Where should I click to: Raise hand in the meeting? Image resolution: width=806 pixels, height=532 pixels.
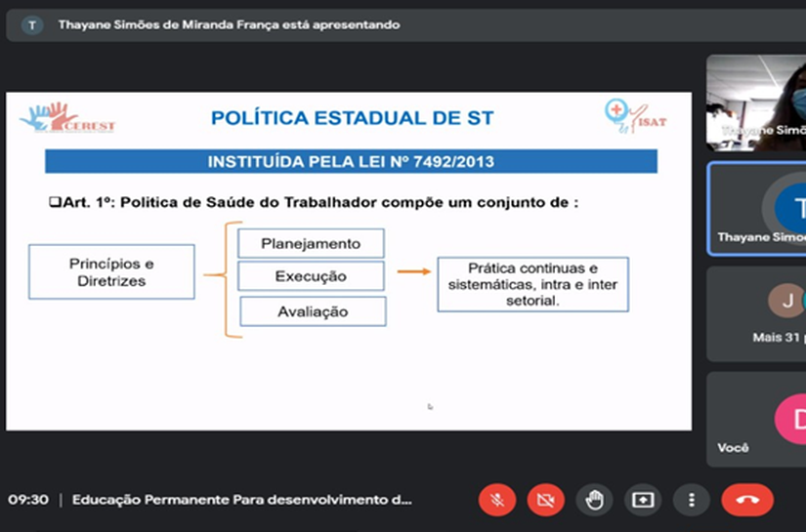(x=594, y=500)
